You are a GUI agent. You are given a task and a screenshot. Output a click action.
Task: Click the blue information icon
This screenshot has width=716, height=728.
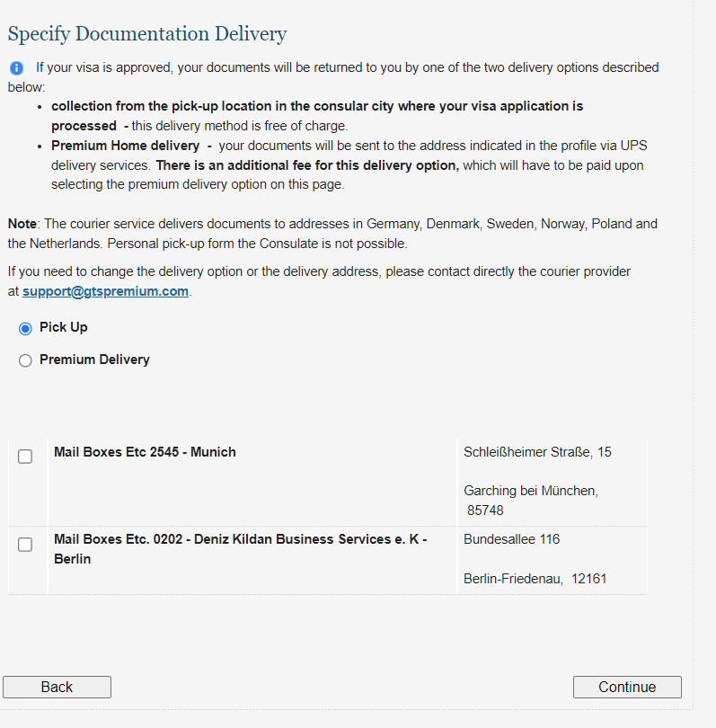pos(16,68)
